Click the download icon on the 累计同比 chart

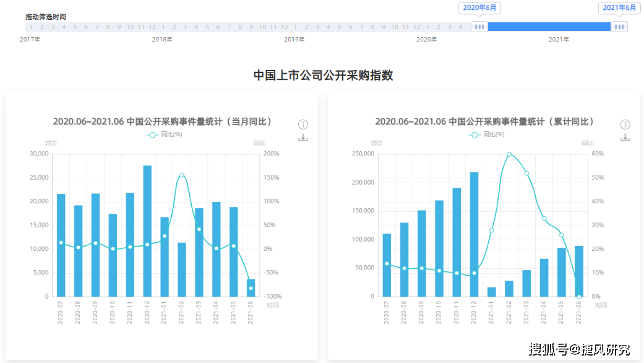point(625,136)
